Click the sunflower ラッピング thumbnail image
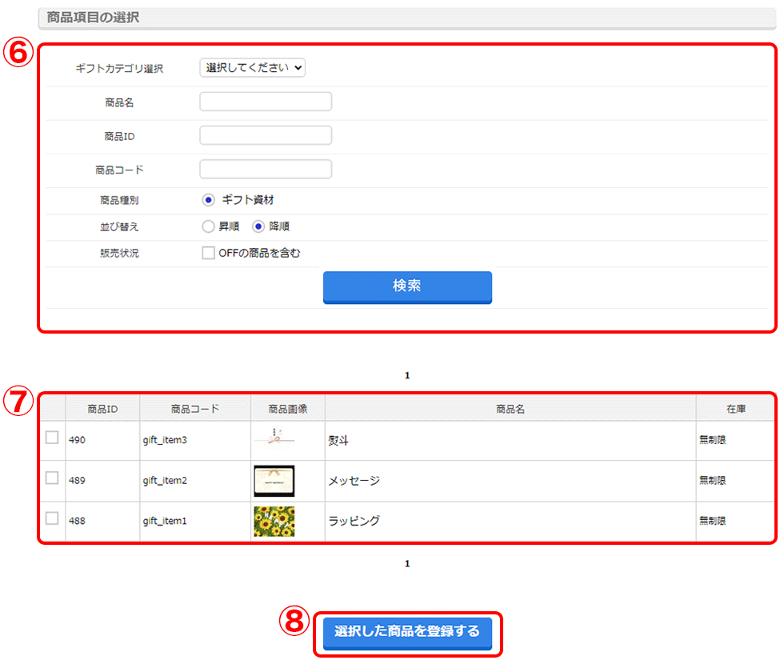 (x=274, y=521)
